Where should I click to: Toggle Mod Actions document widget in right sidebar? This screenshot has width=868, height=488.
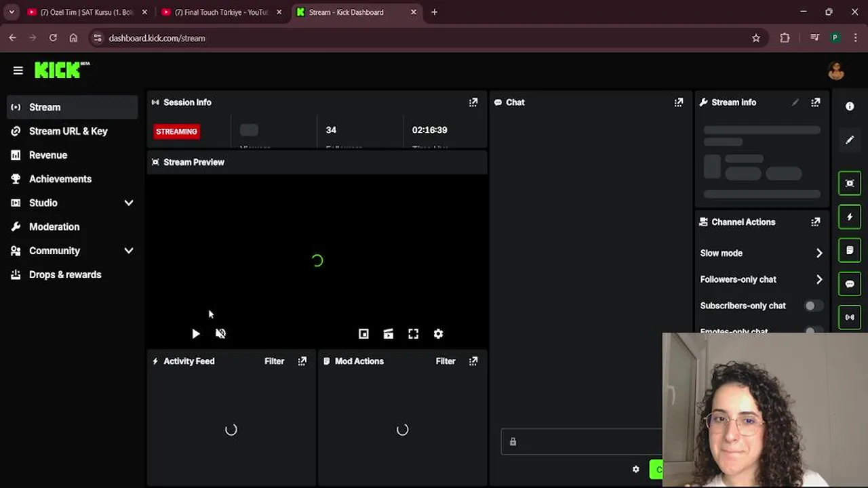coord(850,250)
